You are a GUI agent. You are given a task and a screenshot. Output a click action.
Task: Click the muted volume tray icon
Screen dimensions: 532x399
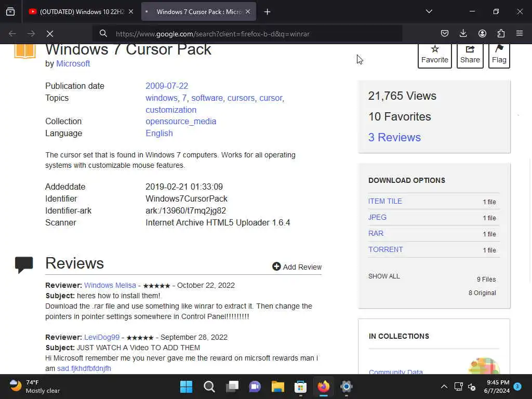pos(472,387)
